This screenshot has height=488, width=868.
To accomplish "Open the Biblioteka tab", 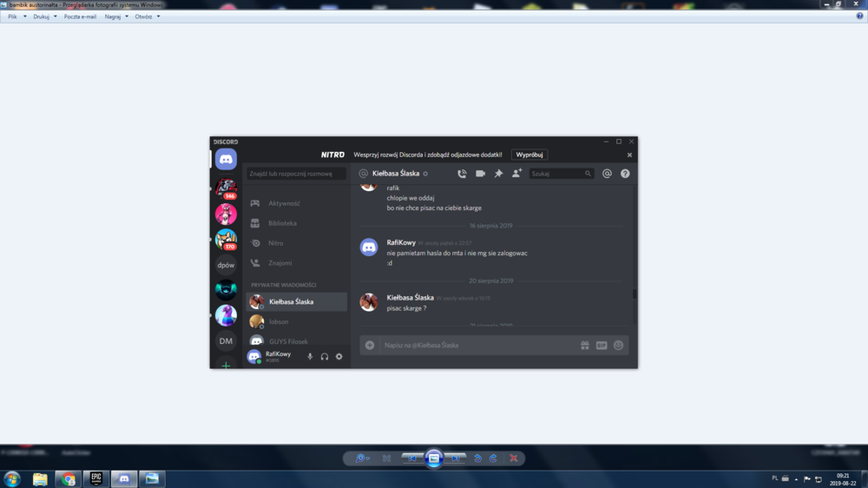I will coord(296,223).
